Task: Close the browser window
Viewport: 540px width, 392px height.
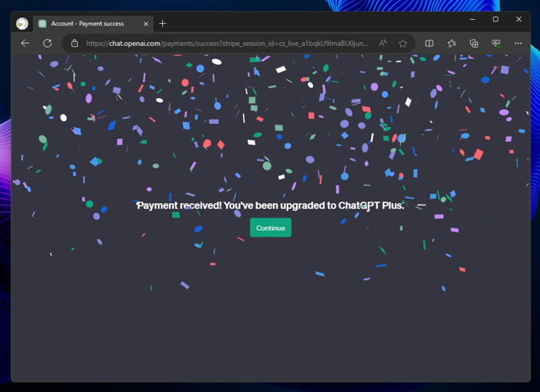Action: [x=519, y=19]
